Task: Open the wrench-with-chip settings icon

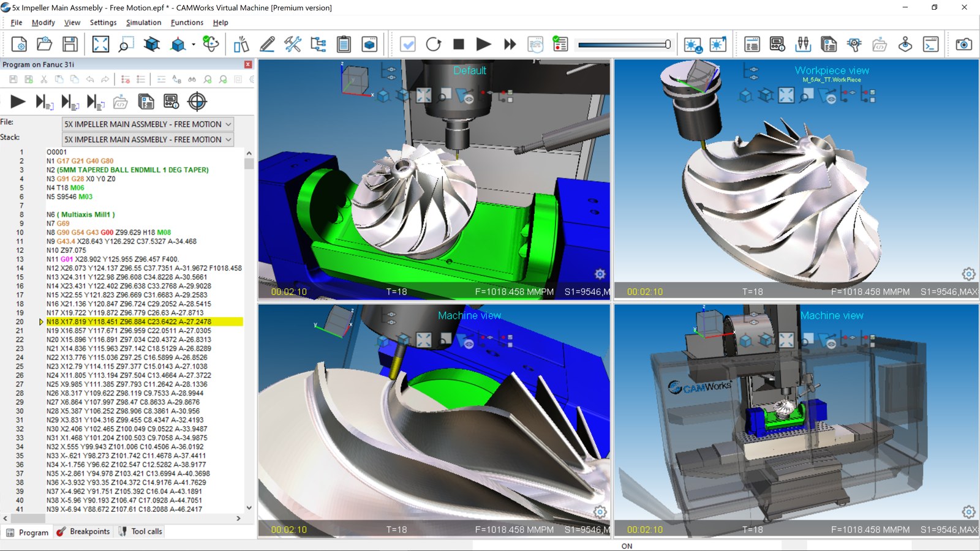Action: pos(854,44)
